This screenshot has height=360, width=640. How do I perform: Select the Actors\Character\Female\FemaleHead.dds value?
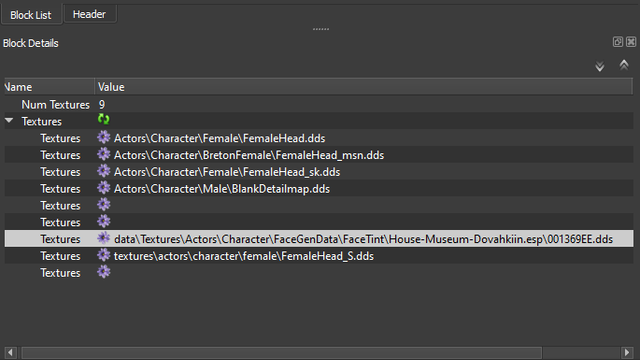(x=220, y=138)
